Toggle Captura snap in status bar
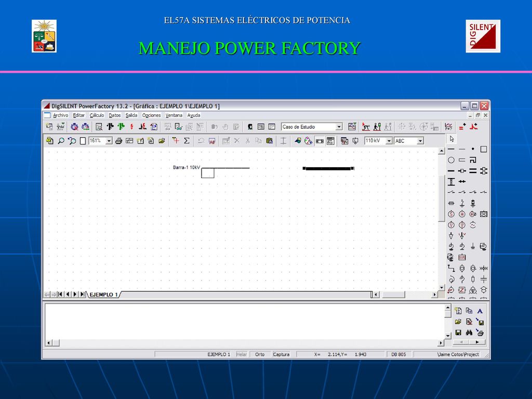 pyautogui.click(x=281, y=354)
